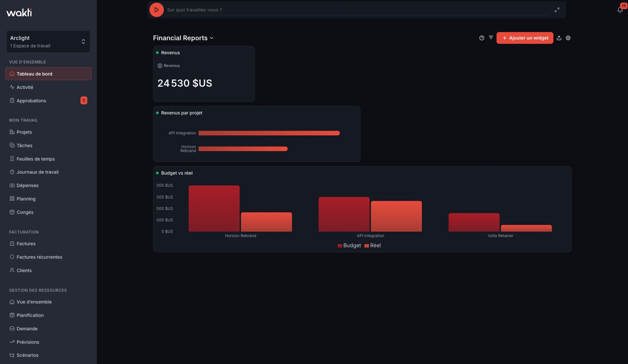
Task: Click the 24 530 $US revenue value
Action: [x=185, y=83]
